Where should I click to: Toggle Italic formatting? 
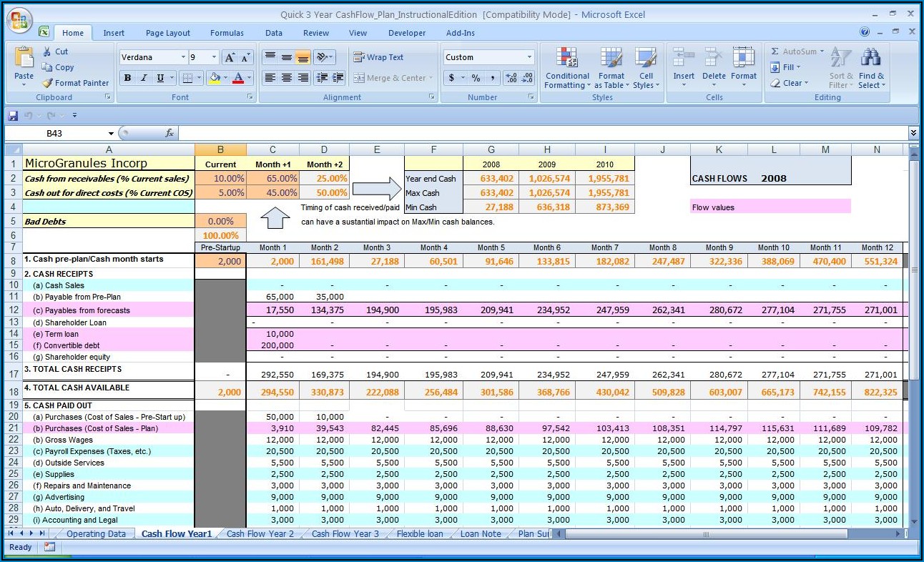coord(144,78)
